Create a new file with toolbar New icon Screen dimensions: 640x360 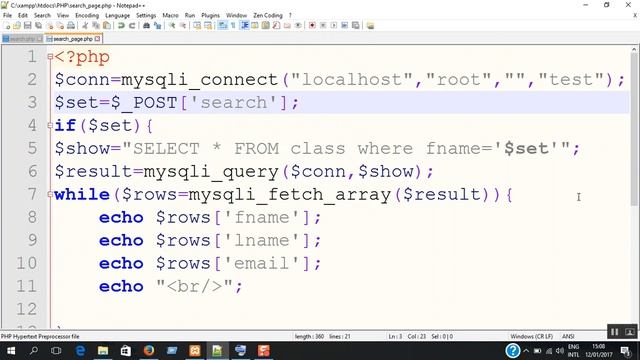[x=7, y=25]
